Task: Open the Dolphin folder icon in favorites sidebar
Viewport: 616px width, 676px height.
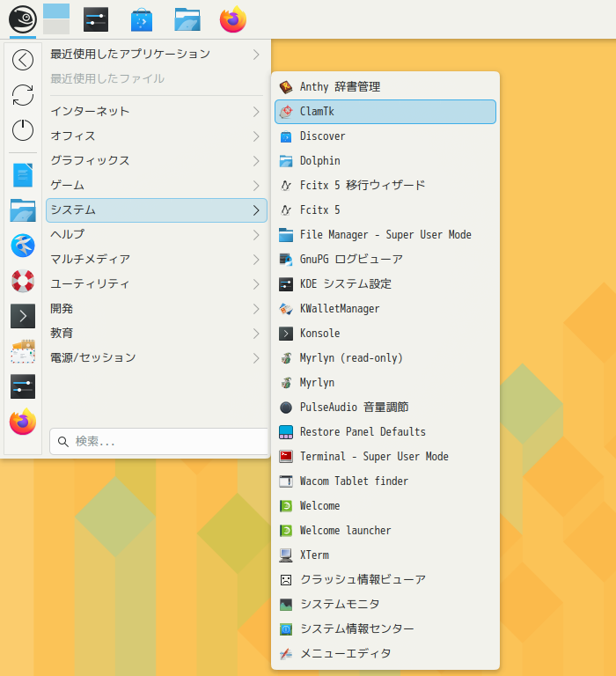Action: pos(23,210)
